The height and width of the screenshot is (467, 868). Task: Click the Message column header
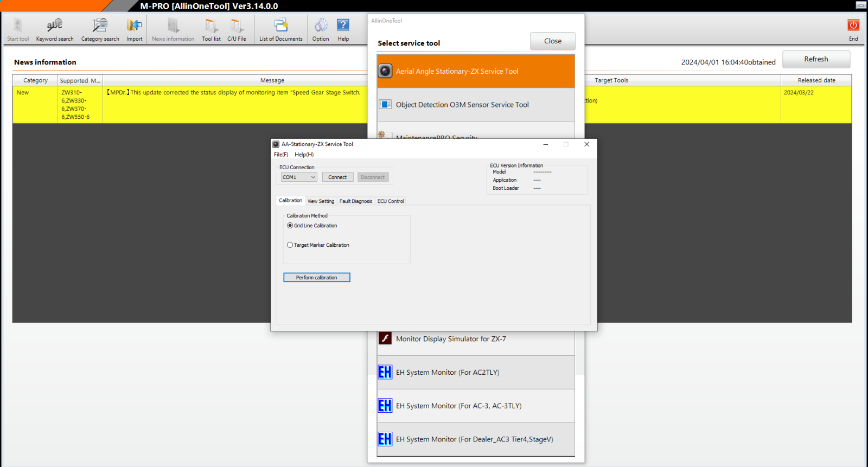(272, 80)
